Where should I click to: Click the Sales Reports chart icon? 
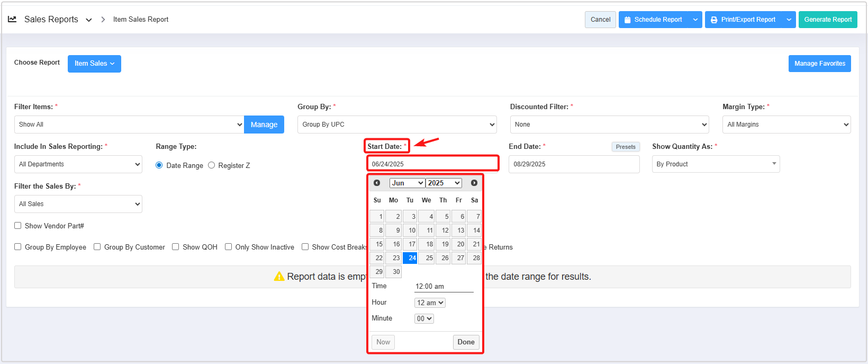click(x=12, y=20)
